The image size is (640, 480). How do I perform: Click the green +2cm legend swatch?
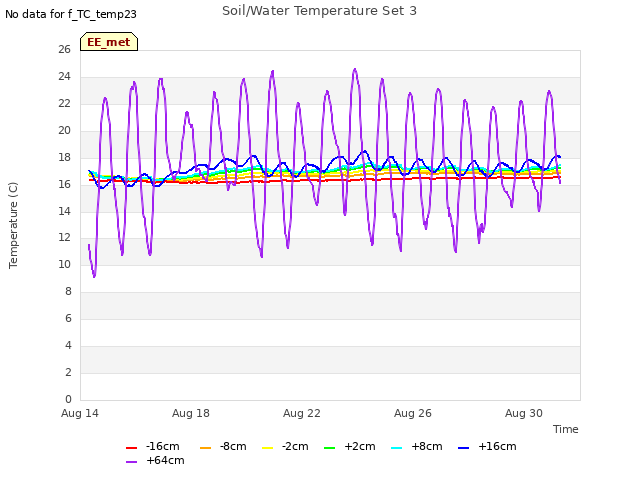click(x=329, y=448)
